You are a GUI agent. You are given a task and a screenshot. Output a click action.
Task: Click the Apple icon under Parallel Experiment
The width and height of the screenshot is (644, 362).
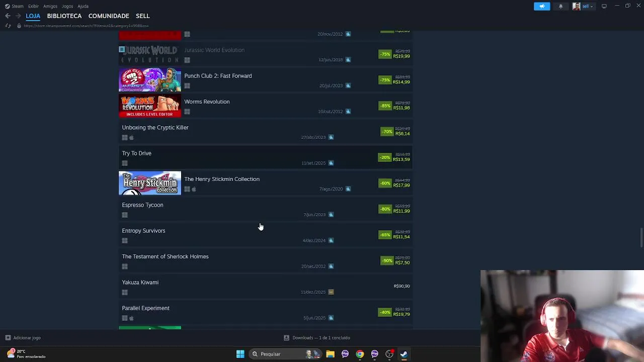pos(131,318)
